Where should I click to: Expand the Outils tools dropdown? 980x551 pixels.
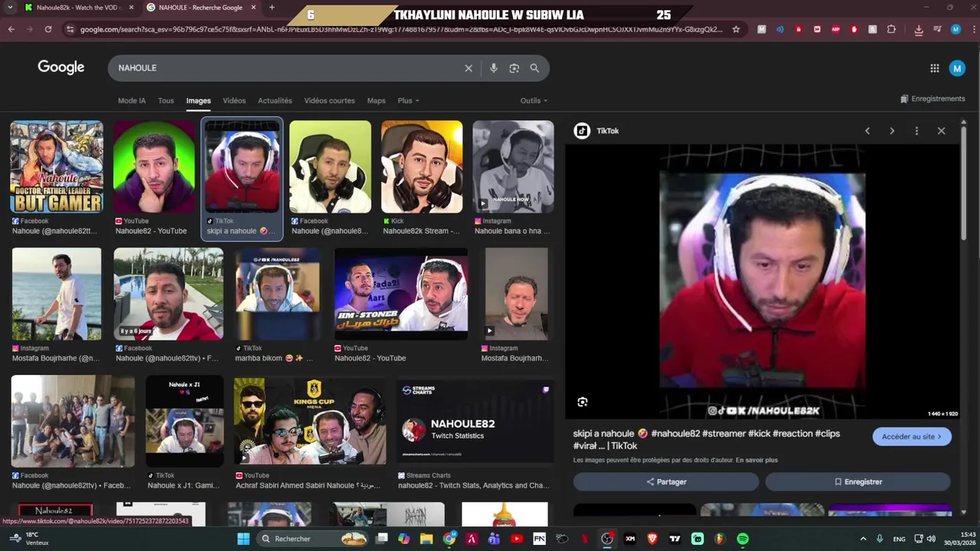pyautogui.click(x=534, y=100)
